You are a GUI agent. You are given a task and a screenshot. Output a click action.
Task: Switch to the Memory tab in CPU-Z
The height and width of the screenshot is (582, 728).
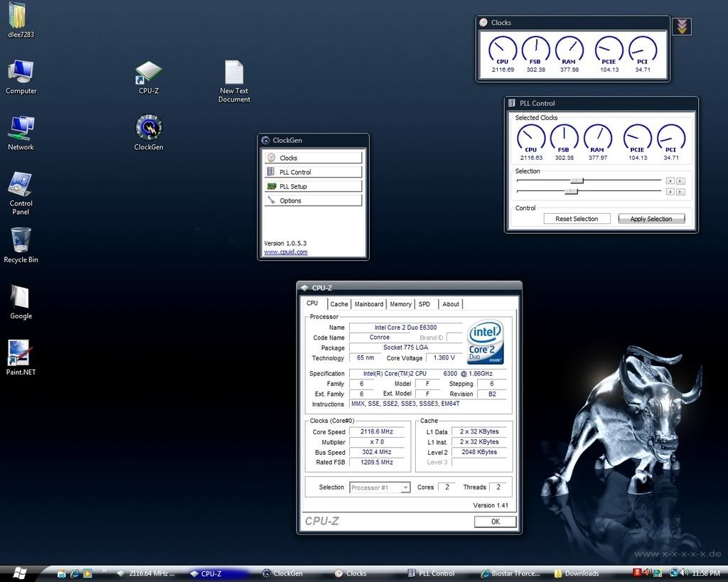(401, 304)
